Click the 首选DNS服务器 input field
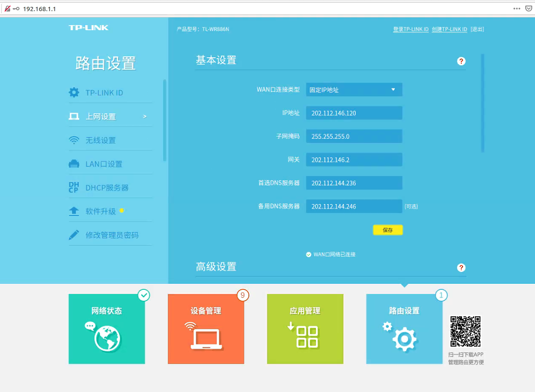This screenshot has height=392, width=535. point(354,183)
